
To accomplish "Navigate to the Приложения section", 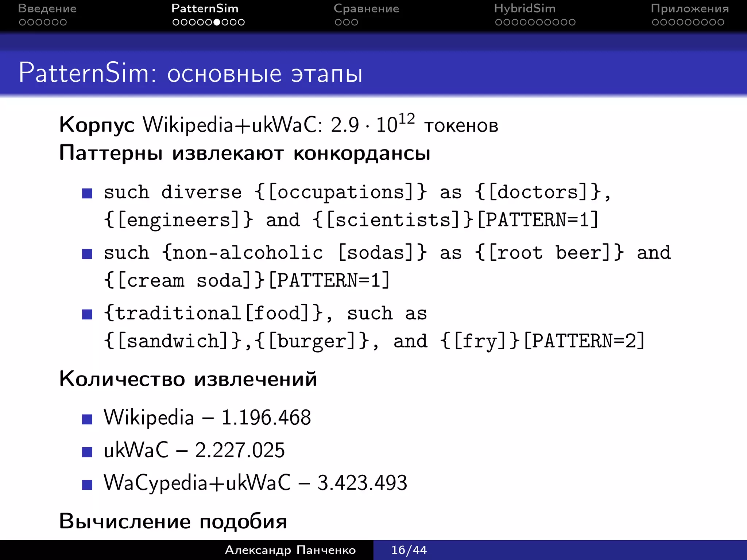I will coord(690,8).
